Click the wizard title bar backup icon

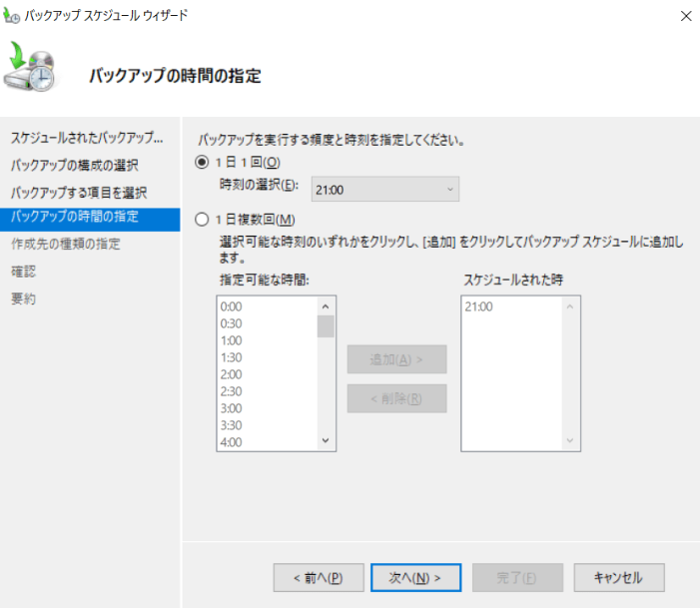pos(11,16)
